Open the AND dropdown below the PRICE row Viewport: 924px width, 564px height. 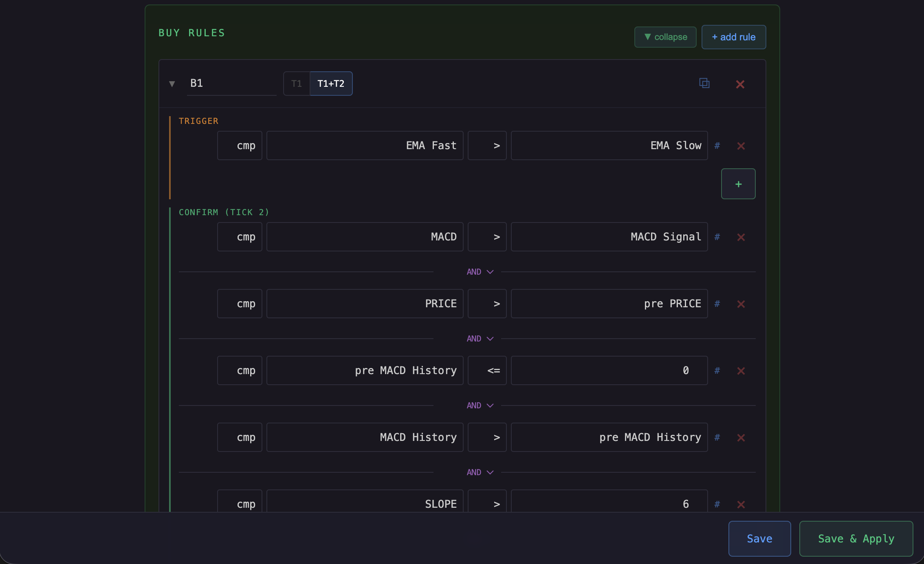[480, 339]
